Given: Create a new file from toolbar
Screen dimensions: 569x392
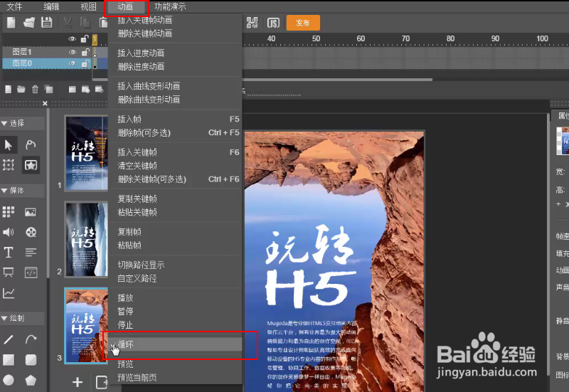Looking at the screenshot, I should click(11, 23).
